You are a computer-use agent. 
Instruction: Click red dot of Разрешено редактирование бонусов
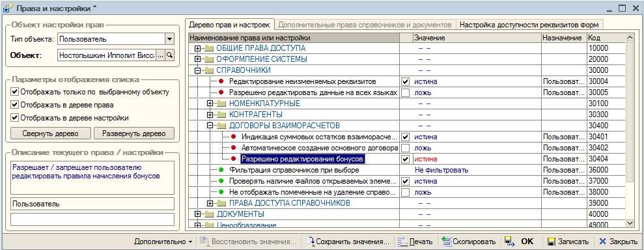[x=234, y=159]
